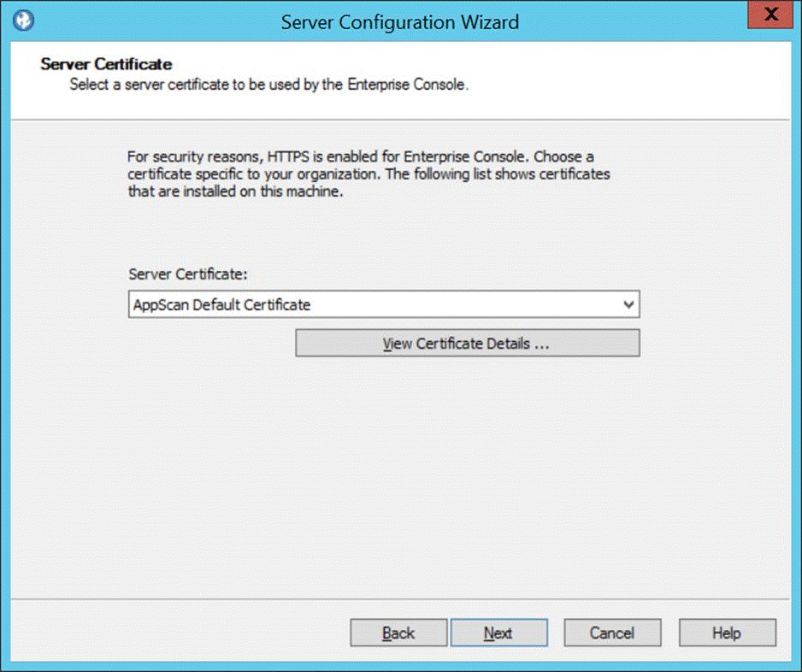The width and height of the screenshot is (802, 672).
Task: Open Help for this wizard page
Action: coord(727,634)
